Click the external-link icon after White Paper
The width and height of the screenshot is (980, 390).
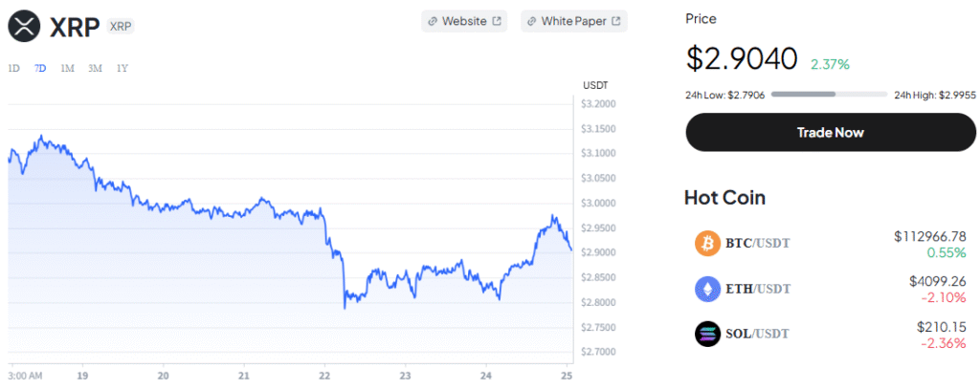(616, 21)
